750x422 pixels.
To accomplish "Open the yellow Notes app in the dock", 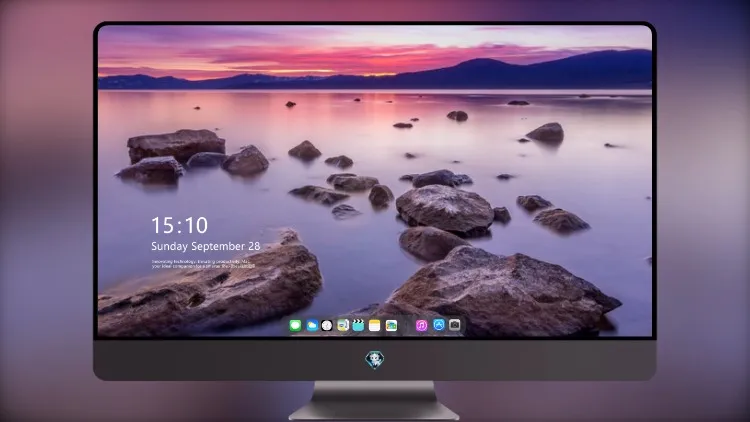I will pyautogui.click(x=375, y=326).
